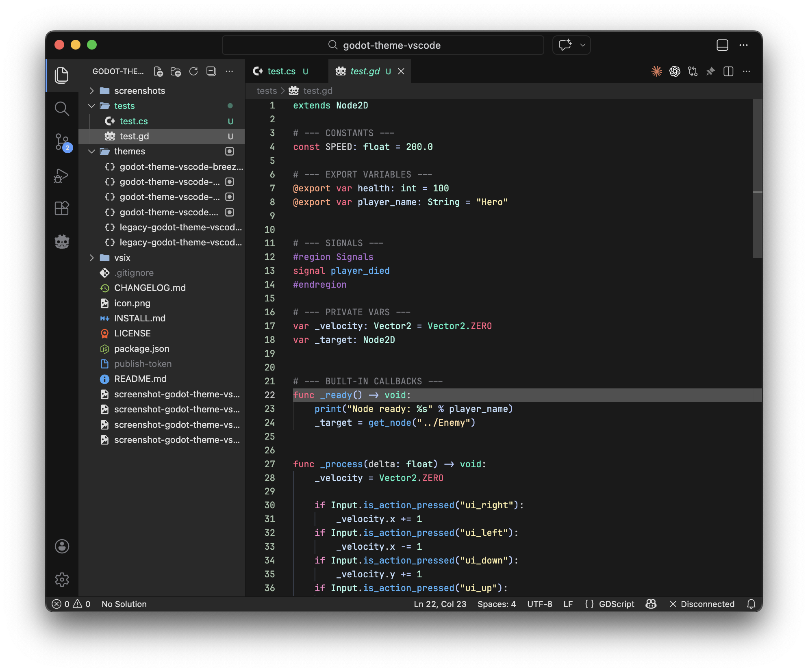
Task: Click the 'tests' breadcrumb above the code
Action: pyautogui.click(x=267, y=91)
